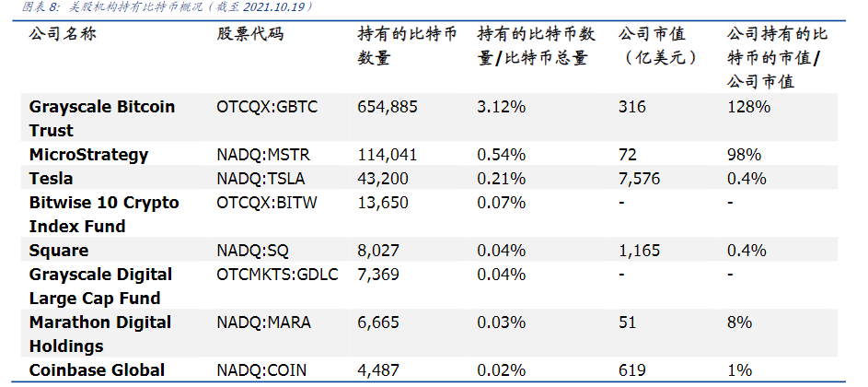868x387 pixels.
Task: Select market cap value 619
Action: pyautogui.click(x=632, y=369)
